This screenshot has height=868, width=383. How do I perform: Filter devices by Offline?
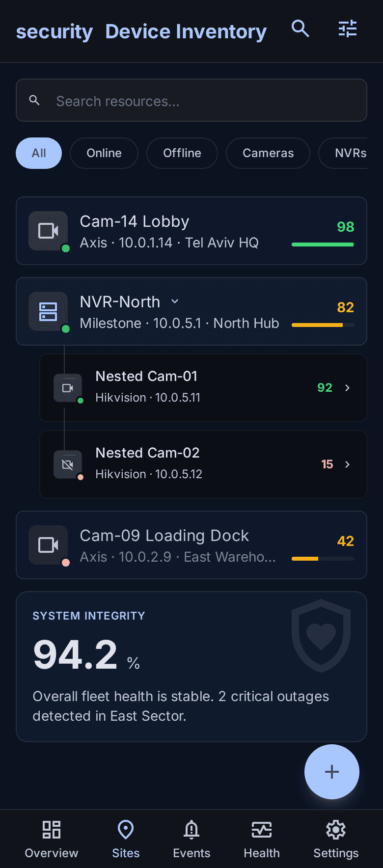tap(182, 153)
